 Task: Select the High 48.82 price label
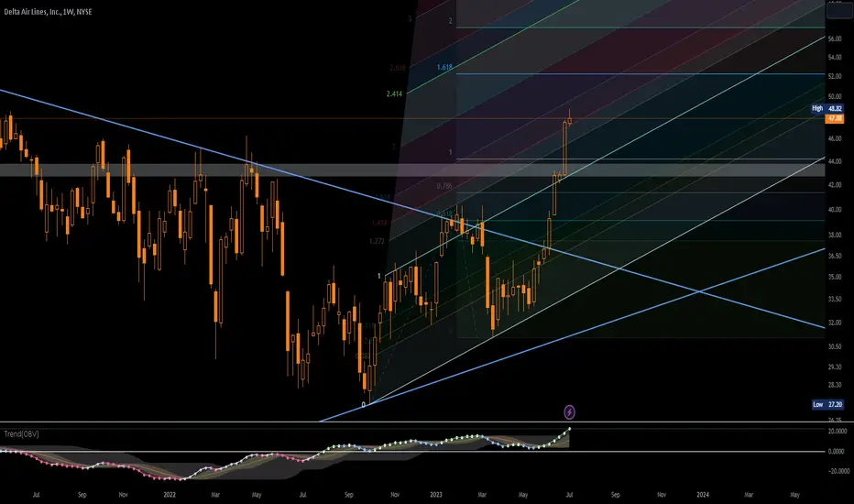(827, 108)
